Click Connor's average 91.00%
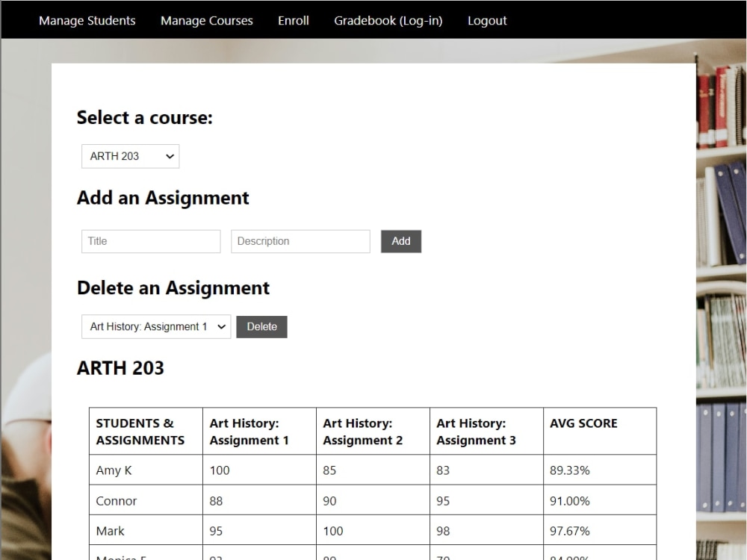This screenshot has height=560, width=747. [x=600, y=500]
